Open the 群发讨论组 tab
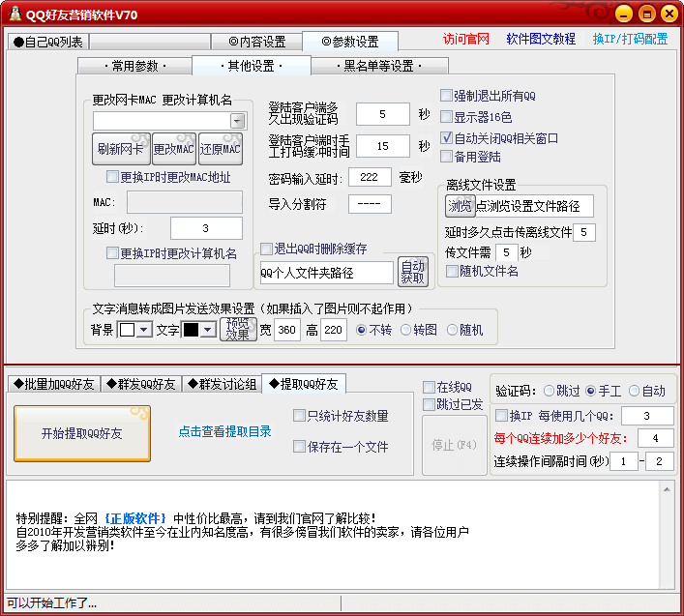 coord(222,384)
